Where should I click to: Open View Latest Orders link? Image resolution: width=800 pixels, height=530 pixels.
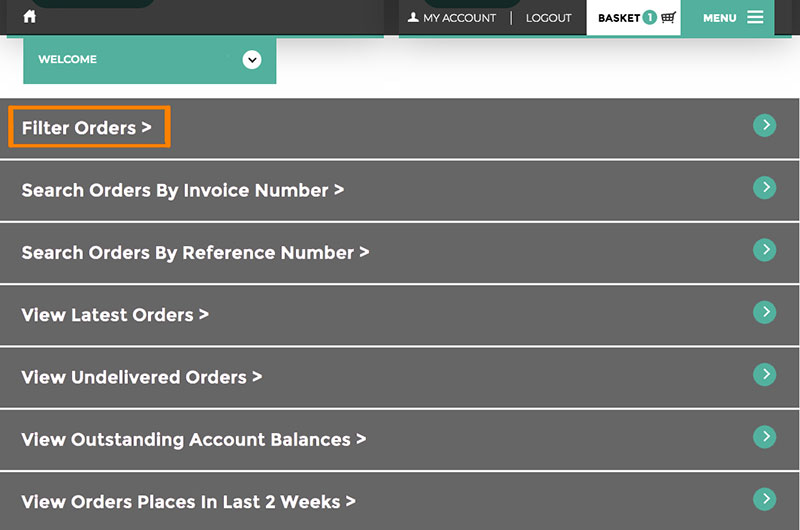115,315
